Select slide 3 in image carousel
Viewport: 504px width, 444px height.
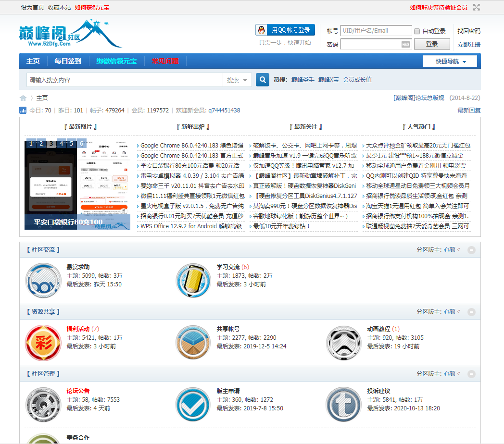pos(51,143)
